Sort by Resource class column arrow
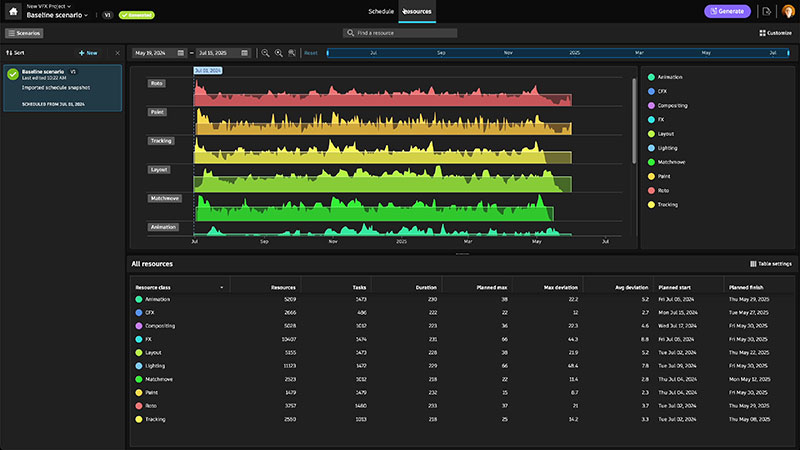 click(222, 287)
